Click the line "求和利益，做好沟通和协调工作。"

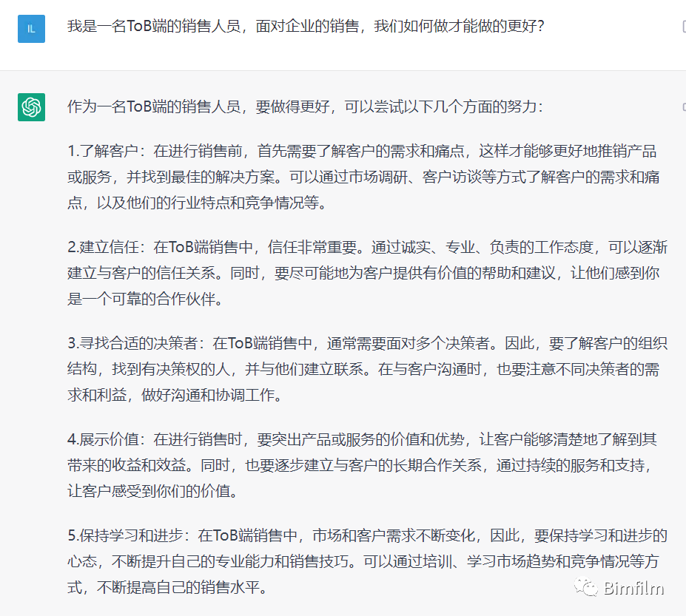tap(175, 396)
